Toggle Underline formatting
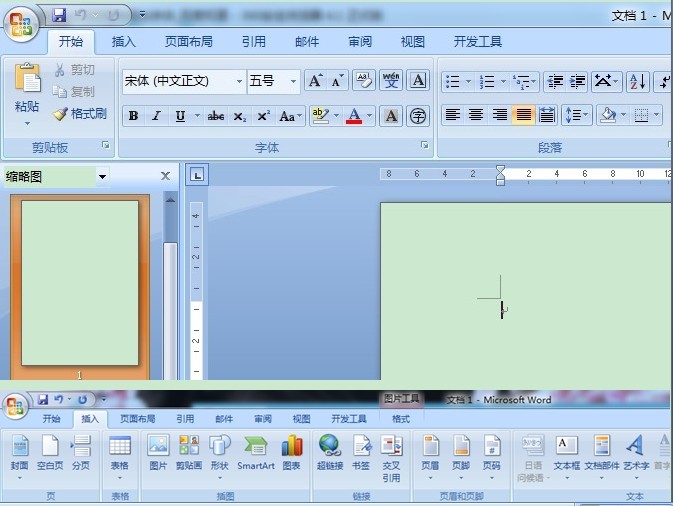Viewport: 673px width, 506px height. point(180,116)
